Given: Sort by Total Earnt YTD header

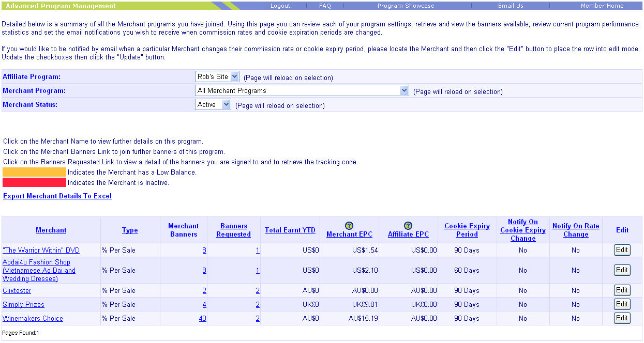Looking at the screenshot, I should tap(290, 230).
